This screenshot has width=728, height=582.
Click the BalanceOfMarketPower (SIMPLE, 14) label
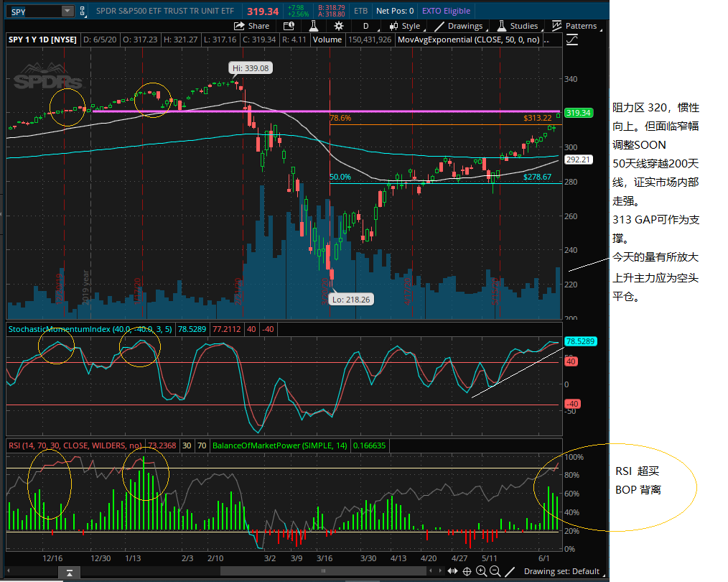[279, 446]
